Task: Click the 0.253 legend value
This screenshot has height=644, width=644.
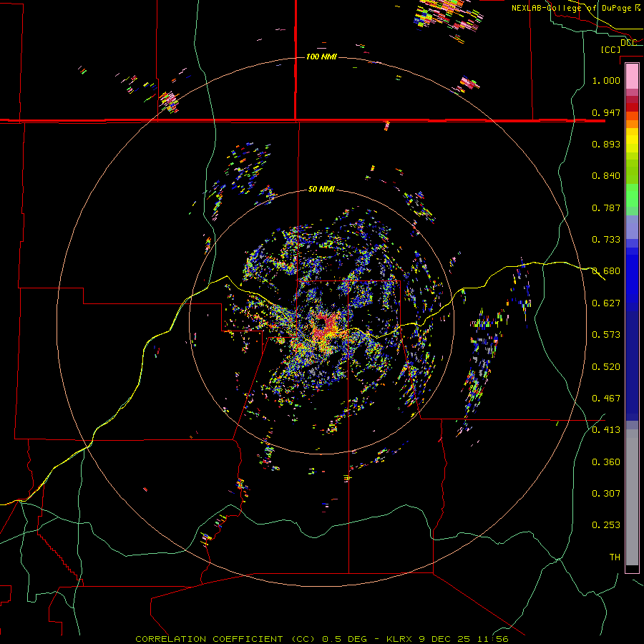Action: tap(606, 525)
